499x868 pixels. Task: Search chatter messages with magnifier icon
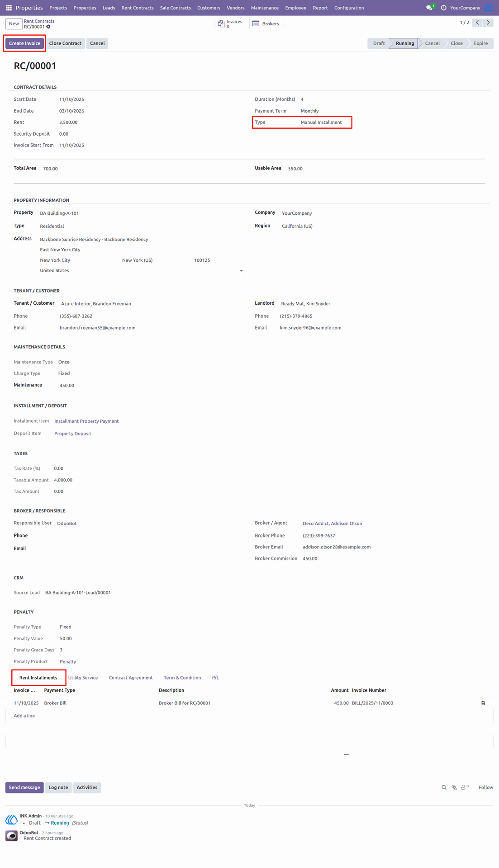[444, 788]
